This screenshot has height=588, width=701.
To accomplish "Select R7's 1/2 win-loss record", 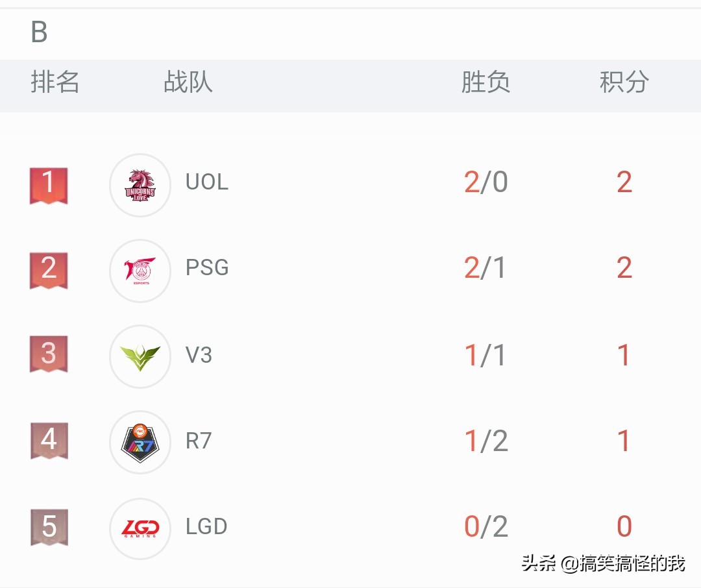I will pos(486,441).
